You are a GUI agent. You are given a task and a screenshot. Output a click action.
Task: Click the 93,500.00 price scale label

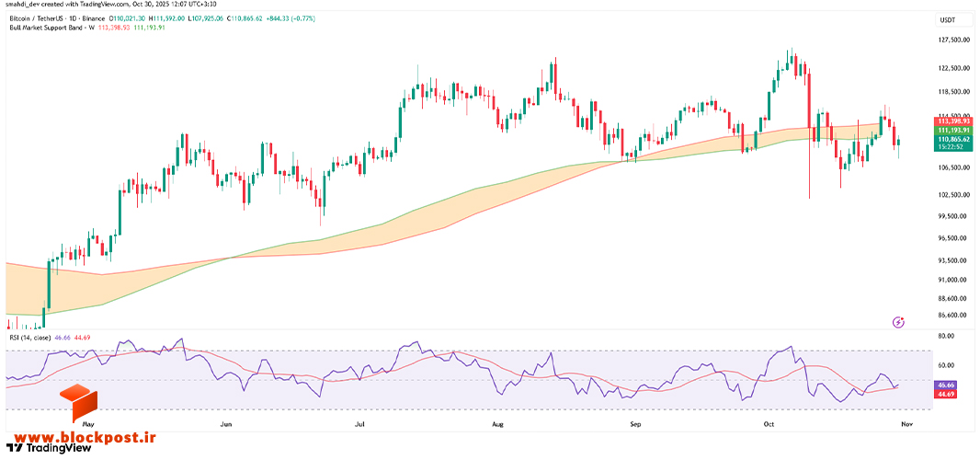[952, 260]
